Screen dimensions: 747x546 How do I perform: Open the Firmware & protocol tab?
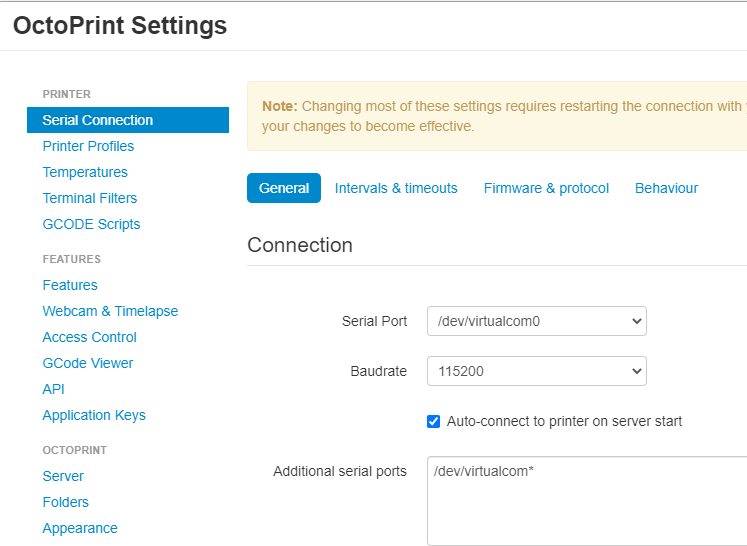click(x=546, y=188)
